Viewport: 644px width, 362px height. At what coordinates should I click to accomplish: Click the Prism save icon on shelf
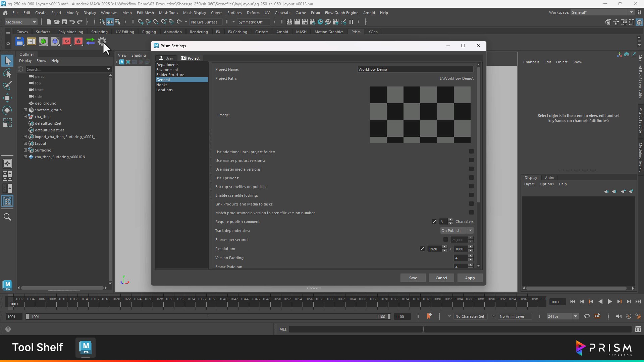click(x=20, y=41)
